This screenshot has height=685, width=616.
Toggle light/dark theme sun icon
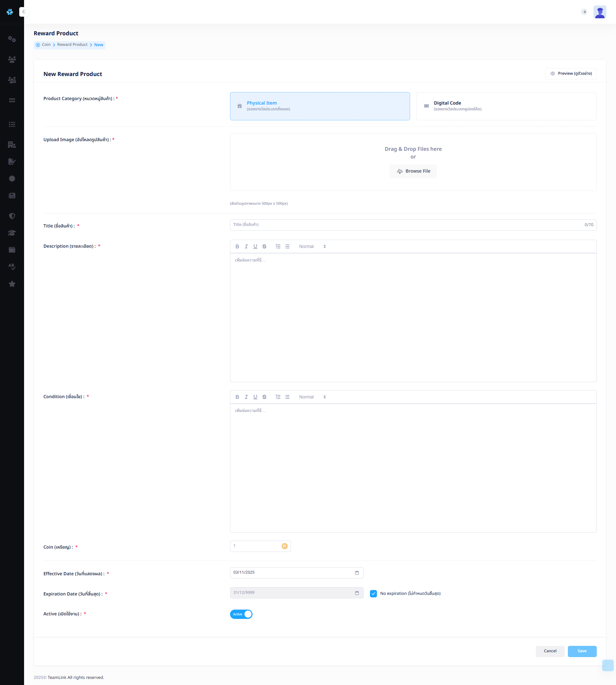(584, 12)
